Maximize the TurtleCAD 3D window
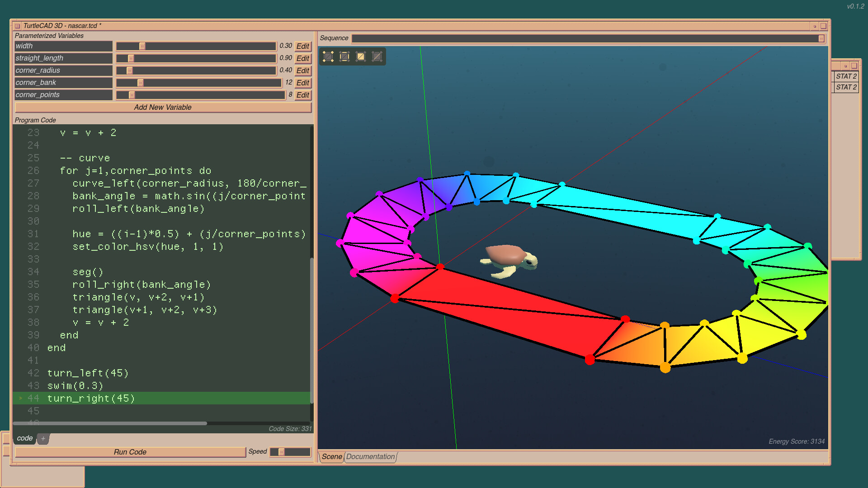 823,26
